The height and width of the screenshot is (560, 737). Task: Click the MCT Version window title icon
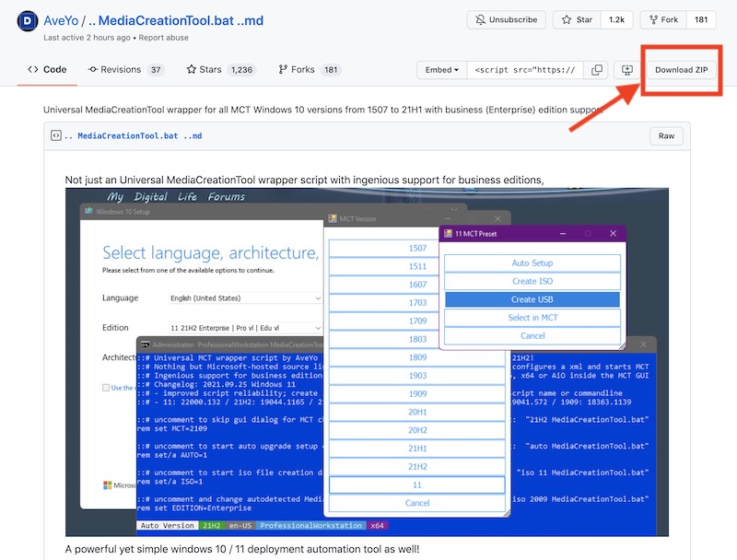point(333,218)
